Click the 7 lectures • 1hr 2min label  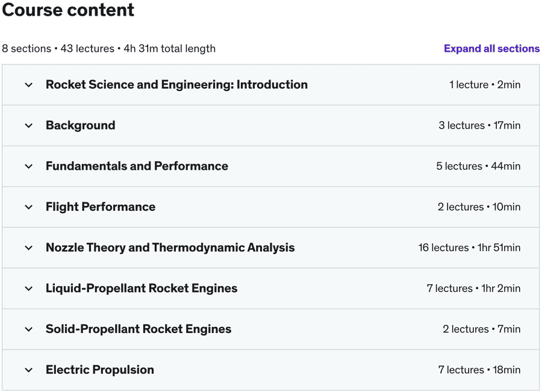473,288
